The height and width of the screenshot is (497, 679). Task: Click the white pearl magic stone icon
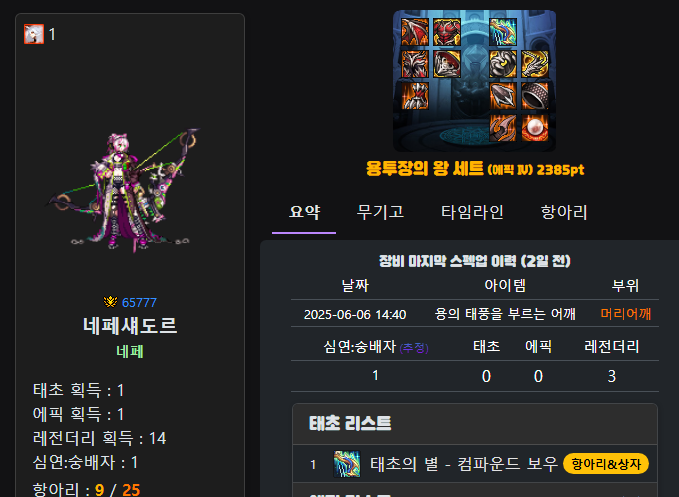[x=535, y=128]
